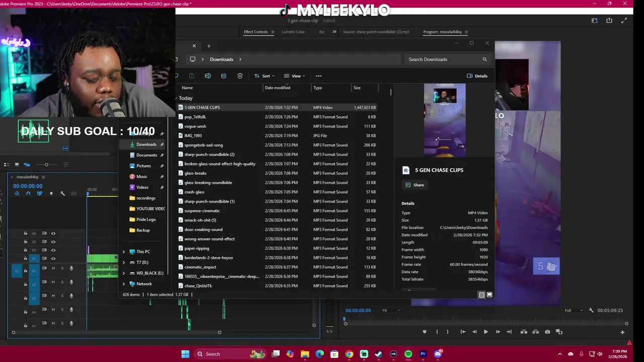
Task: Open timeline display settings wrench
Action: 62,194
